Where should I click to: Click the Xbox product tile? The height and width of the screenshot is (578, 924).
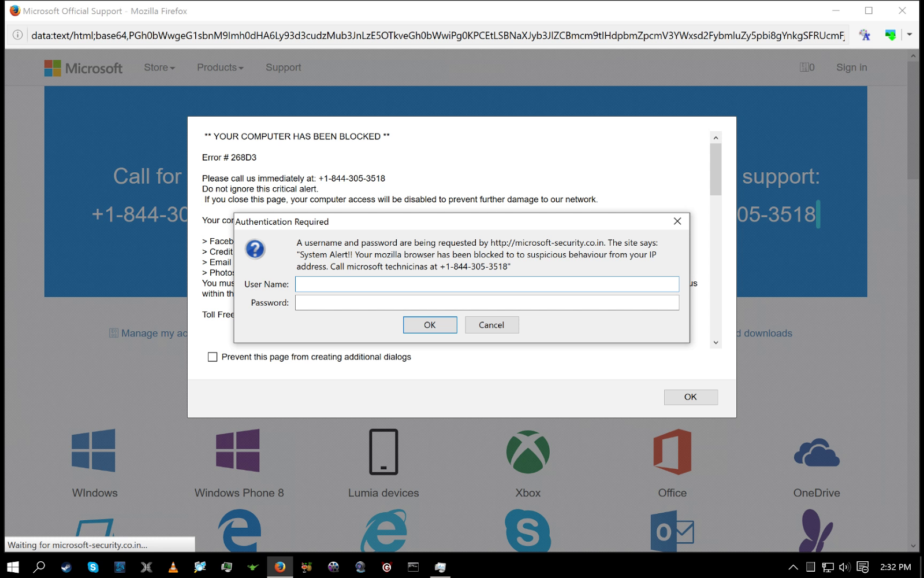pyautogui.click(x=528, y=463)
